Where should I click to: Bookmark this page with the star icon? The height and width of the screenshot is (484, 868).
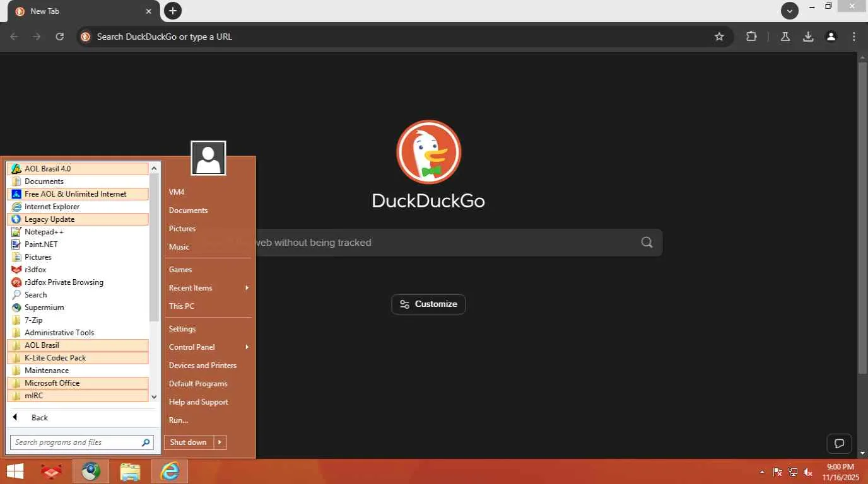(719, 37)
